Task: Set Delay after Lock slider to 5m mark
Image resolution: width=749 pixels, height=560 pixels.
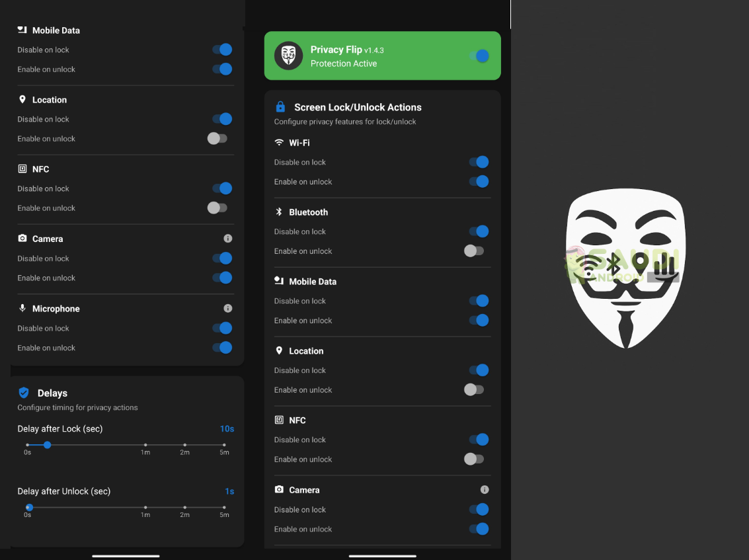Action: tap(224, 445)
